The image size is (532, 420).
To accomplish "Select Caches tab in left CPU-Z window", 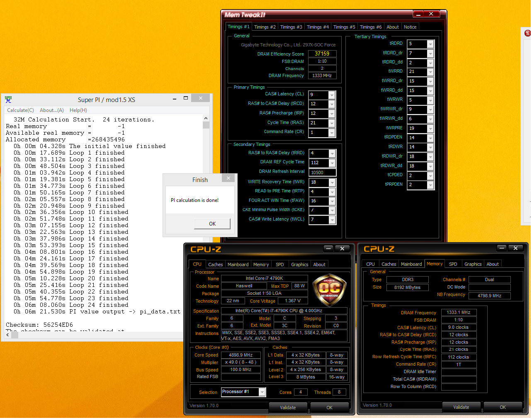I will pos(215,265).
